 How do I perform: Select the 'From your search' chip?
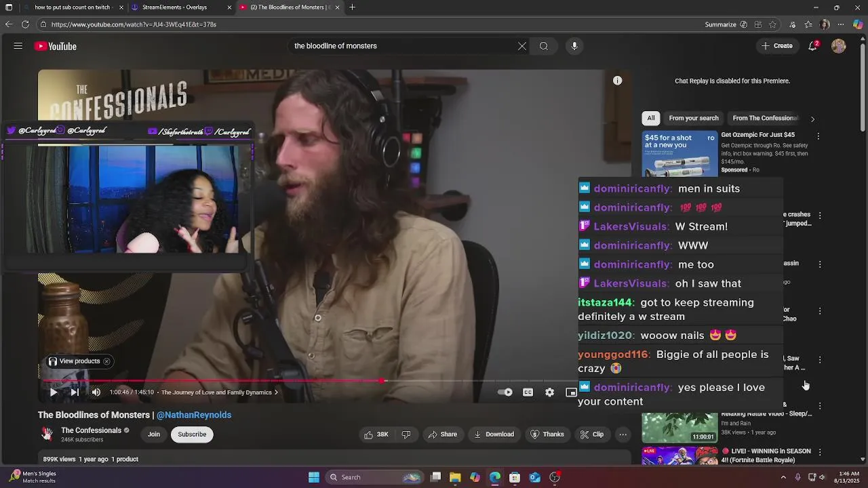point(694,118)
